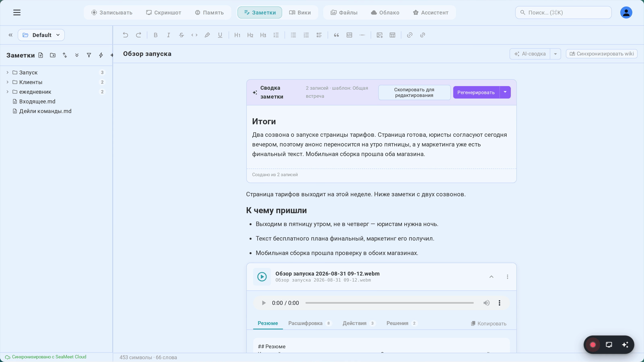Open the floating AI sparkle assistant
Image resolution: width=644 pixels, height=362 pixels.
625,345
